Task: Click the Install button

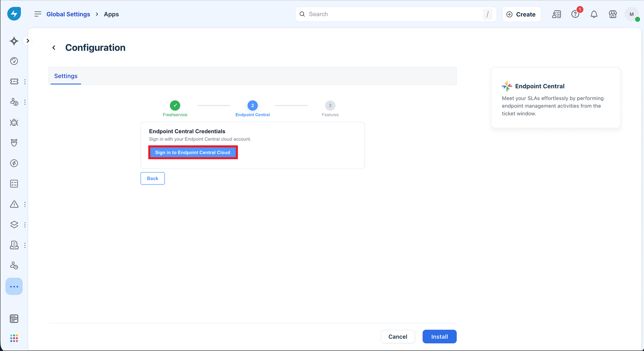Action: (440, 337)
